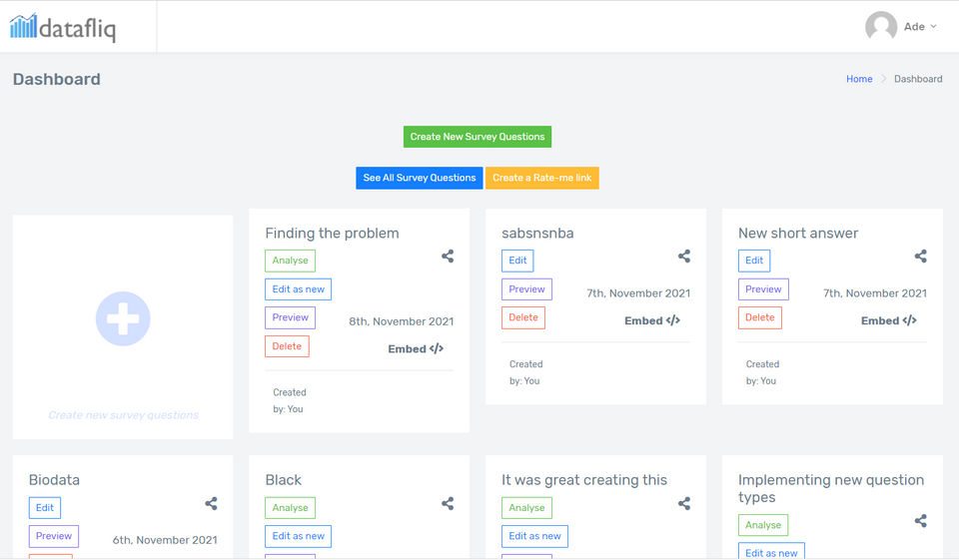
Task: Share the Implementing new question types survey
Action: 920,521
